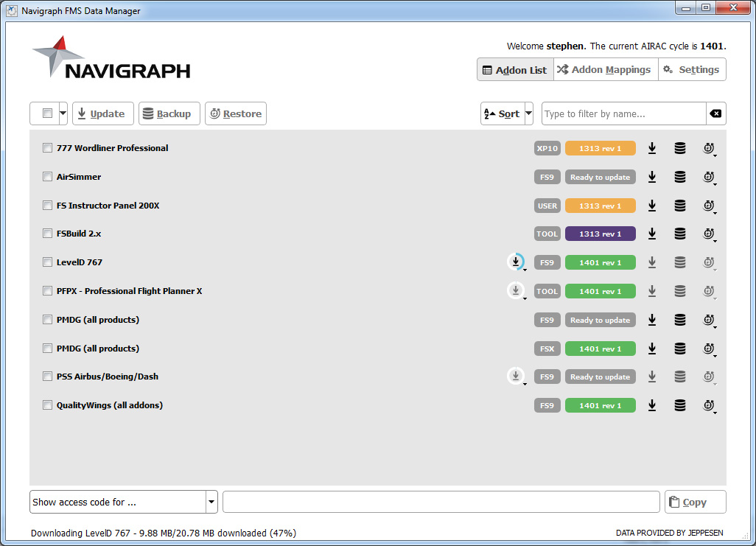Open the Settings tab
756x546 pixels.
[691, 70]
